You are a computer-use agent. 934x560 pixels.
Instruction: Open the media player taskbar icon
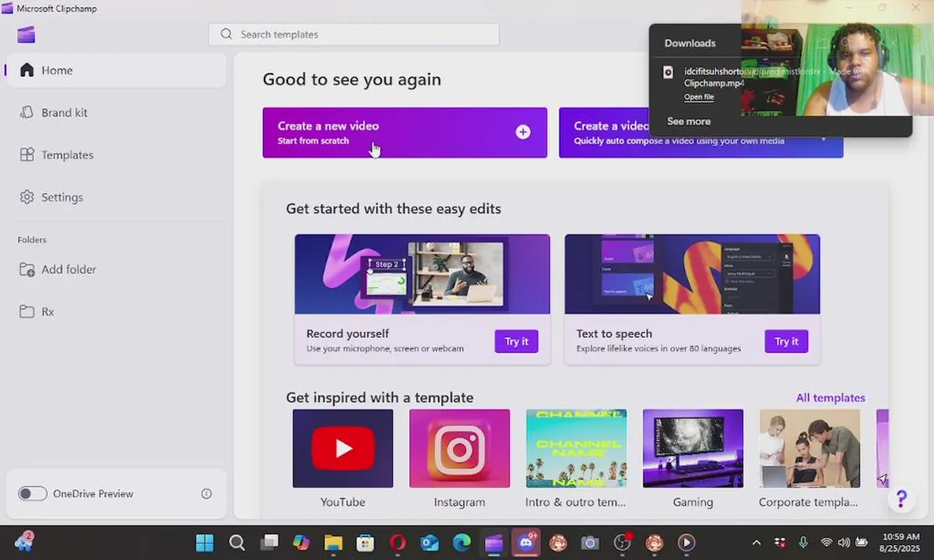686,543
